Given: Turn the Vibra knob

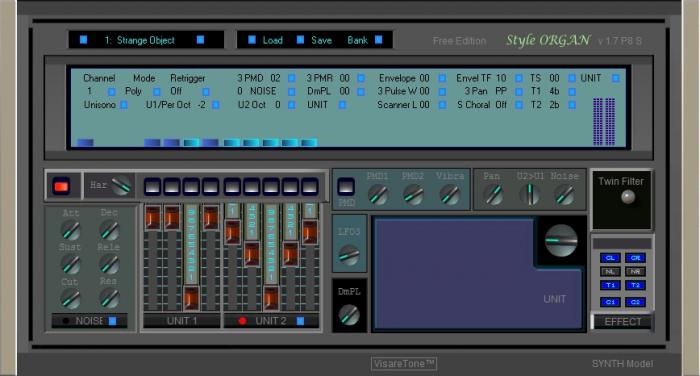Looking at the screenshot, I should tap(449, 195).
